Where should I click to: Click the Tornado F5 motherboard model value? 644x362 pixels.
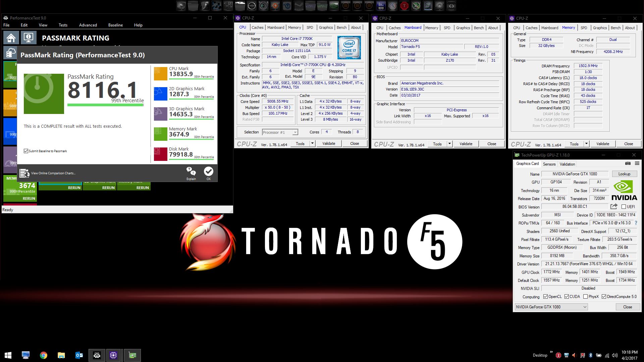click(x=431, y=47)
